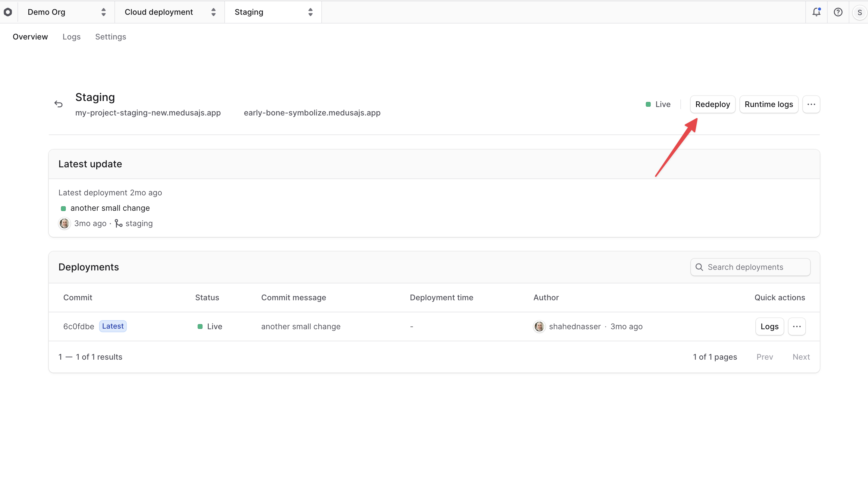The image size is (868, 489).
Task: Click the Search deployments field
Action: pyautogui.click(x=750, y=267)
